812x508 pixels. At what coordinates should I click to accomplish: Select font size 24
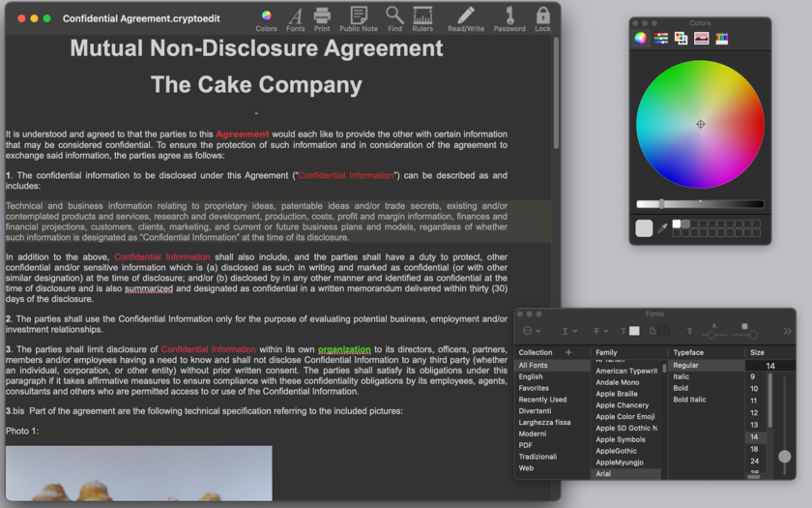(754, 461)
